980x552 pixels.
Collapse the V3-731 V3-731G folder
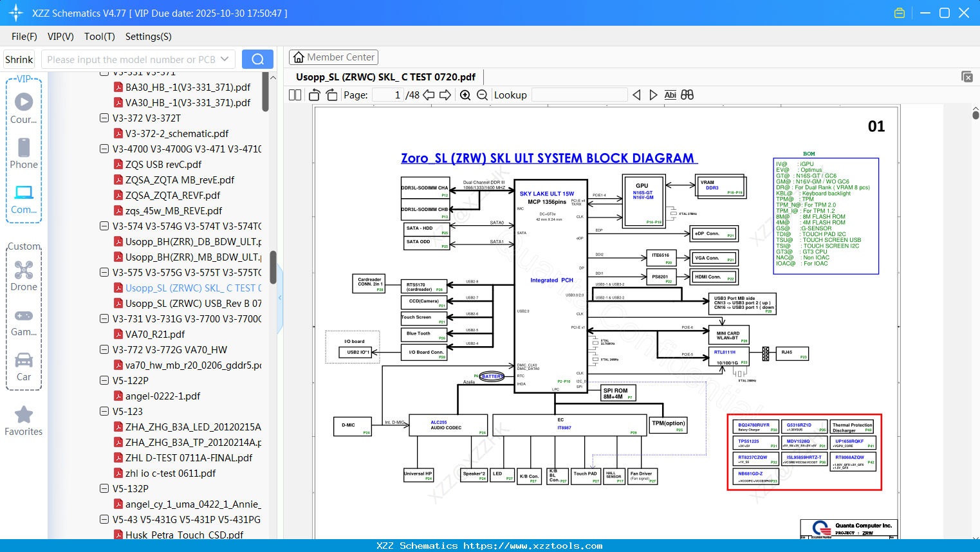click(x=104, y=319)
